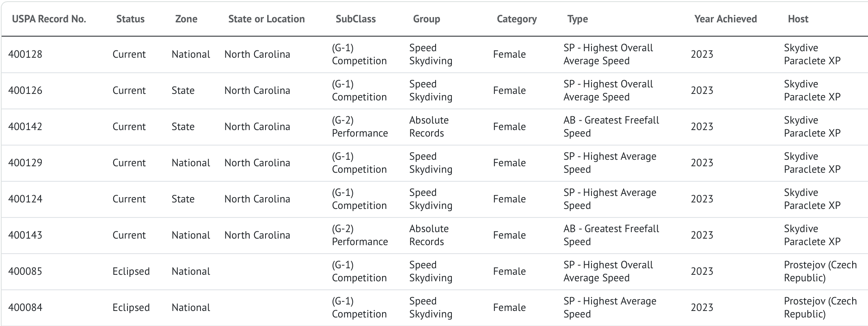Image resolution: width=868 pixels, height=326 pixels.
Task: Open record number 400142
Action: click(25, 127)
